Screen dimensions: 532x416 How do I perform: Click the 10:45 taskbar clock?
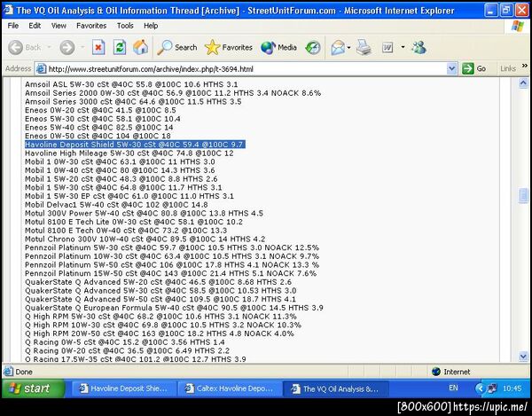pyautogui.click(x=512, y=389)
